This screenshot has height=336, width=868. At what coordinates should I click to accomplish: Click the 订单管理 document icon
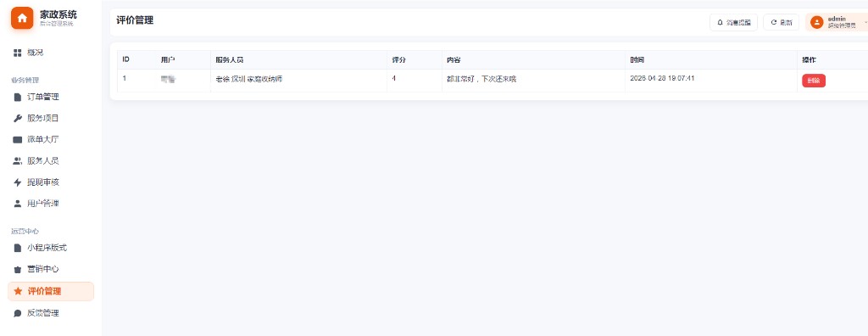pyautogui.click(x=17, y=97)
